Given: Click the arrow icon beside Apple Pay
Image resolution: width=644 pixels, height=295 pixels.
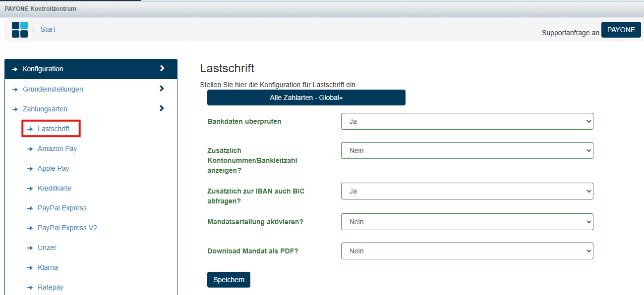Looking at the screenshot, I should coord(30,169).
